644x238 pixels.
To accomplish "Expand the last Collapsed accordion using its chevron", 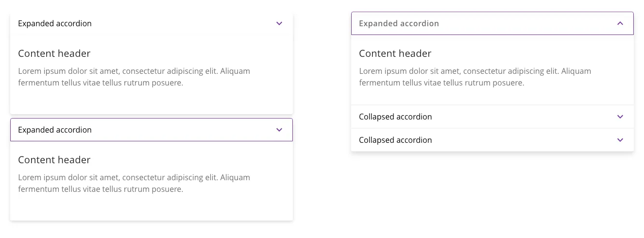I will tap(620, 140).
